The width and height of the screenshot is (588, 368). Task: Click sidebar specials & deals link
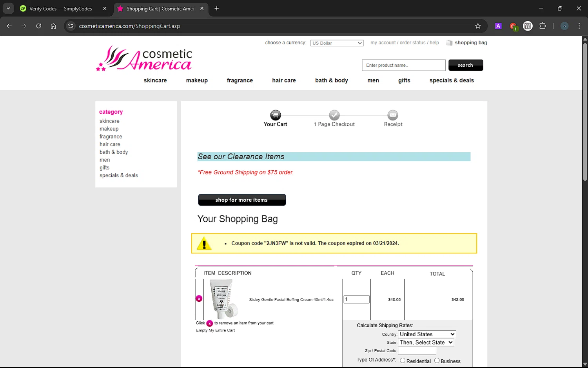click(119, 175)
